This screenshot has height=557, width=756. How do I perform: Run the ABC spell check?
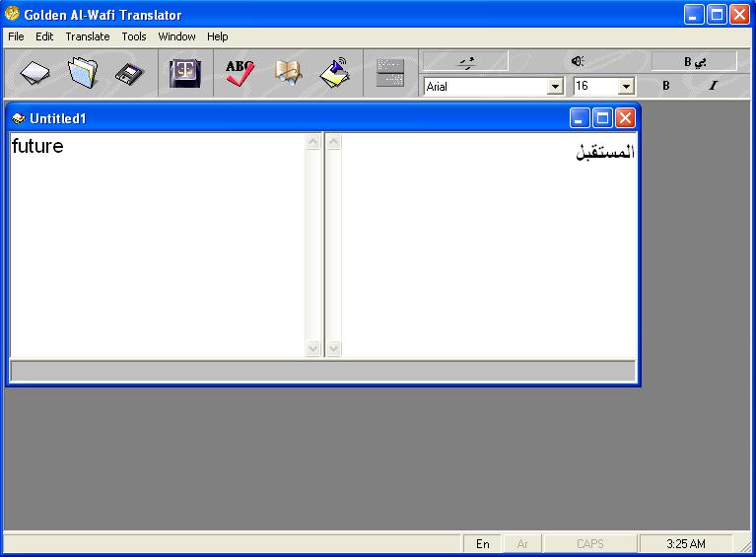(240, 73)
